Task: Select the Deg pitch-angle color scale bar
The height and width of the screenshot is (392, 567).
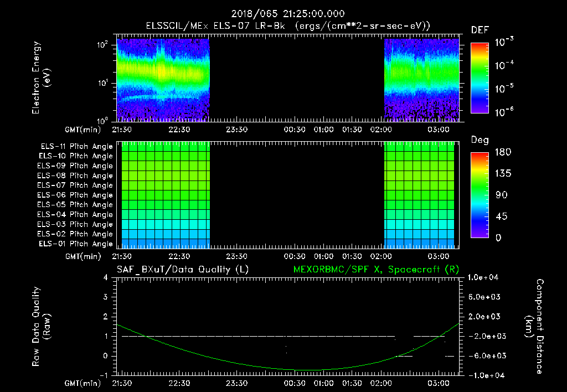Action: [480, 195]
